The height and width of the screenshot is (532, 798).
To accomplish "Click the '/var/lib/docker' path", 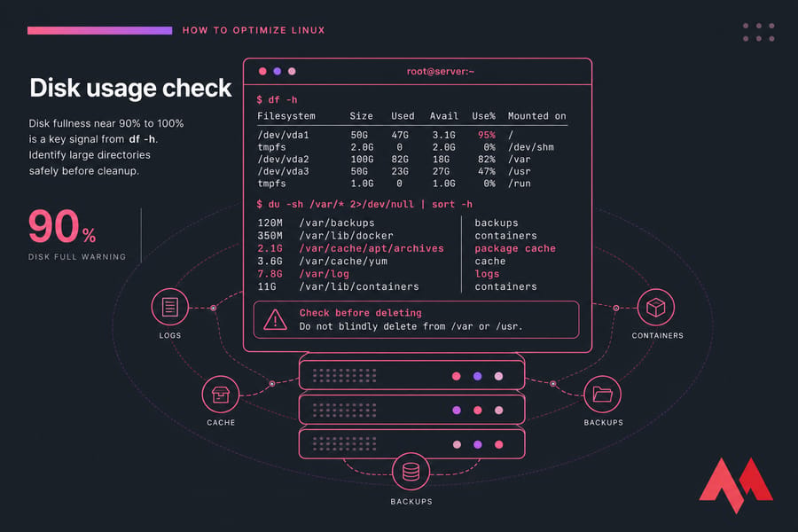I will tap(346, 236).
